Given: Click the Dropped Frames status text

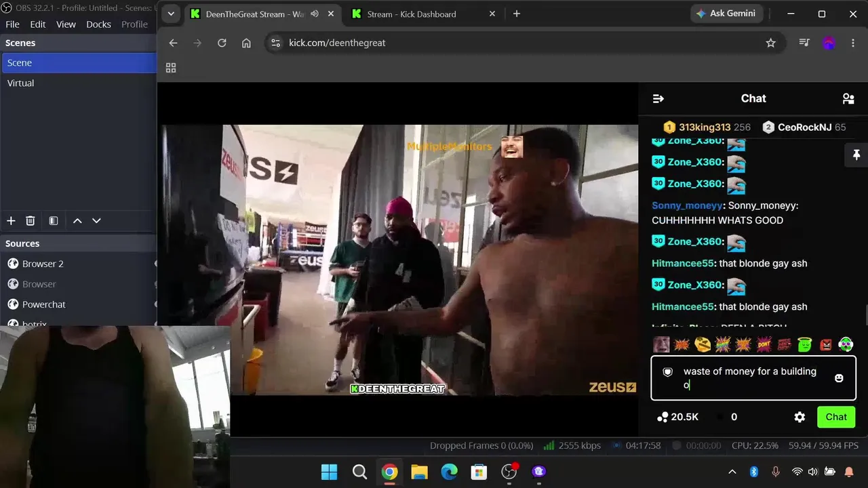Looking at the screenshot, I should click(x=481, y=446).
